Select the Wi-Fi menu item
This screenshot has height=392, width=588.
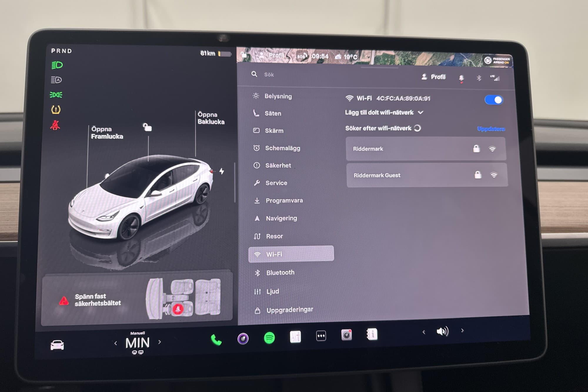291,254
